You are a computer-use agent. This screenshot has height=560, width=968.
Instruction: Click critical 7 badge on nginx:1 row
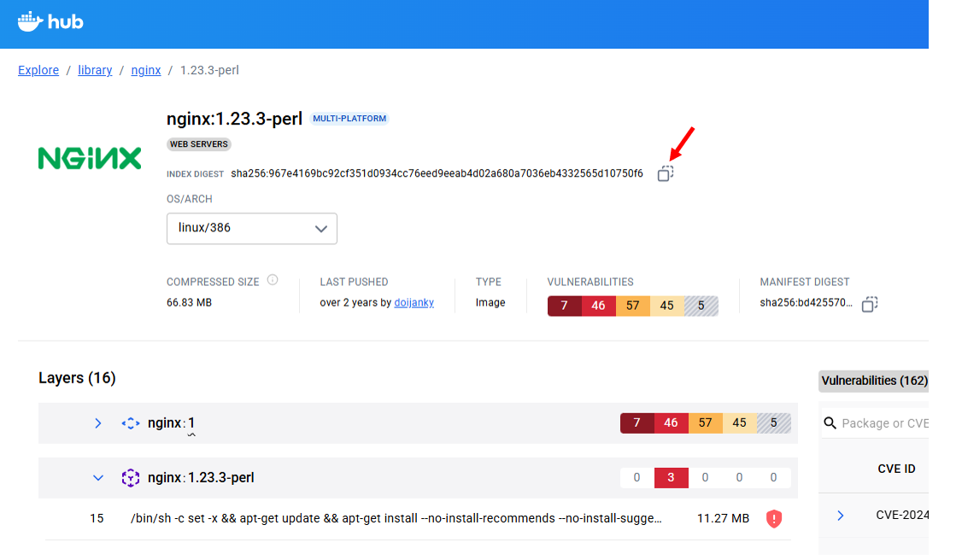pyautogui.click(x=637, y=423)
